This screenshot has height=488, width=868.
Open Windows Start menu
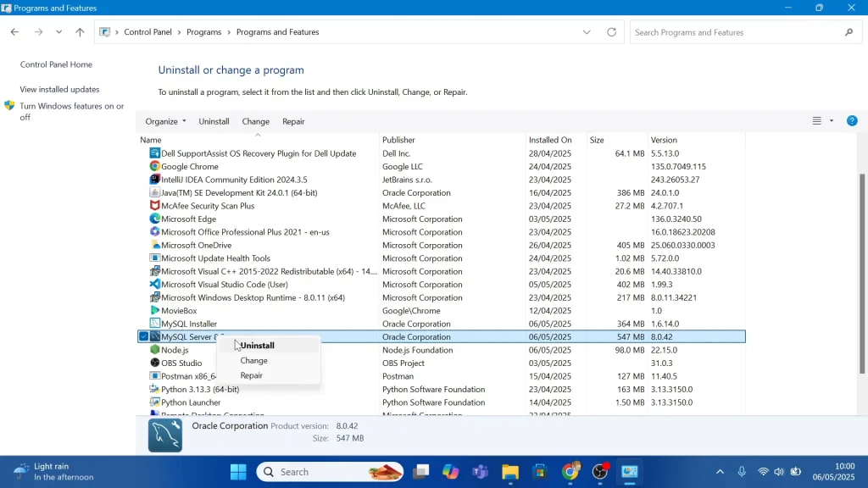tap(238, 472)
